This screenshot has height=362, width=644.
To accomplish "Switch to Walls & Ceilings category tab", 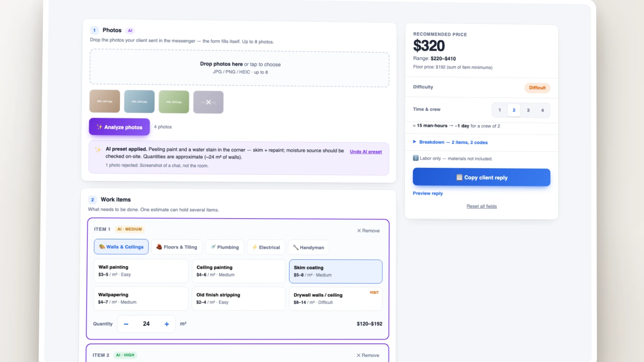I will (121, 247).
